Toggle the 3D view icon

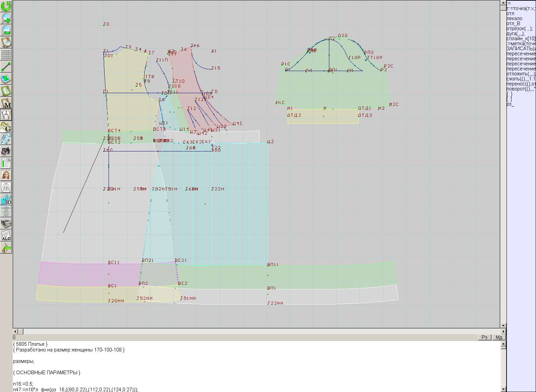pos(6,199)
